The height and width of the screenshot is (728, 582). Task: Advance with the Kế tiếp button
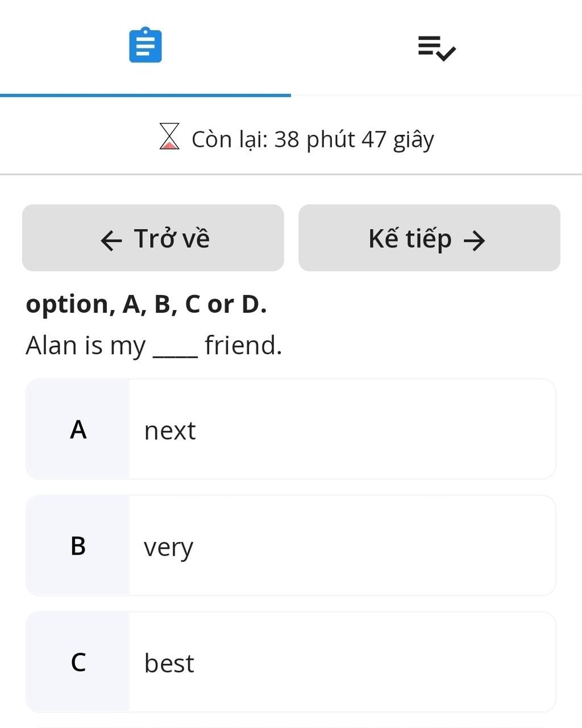429,238
